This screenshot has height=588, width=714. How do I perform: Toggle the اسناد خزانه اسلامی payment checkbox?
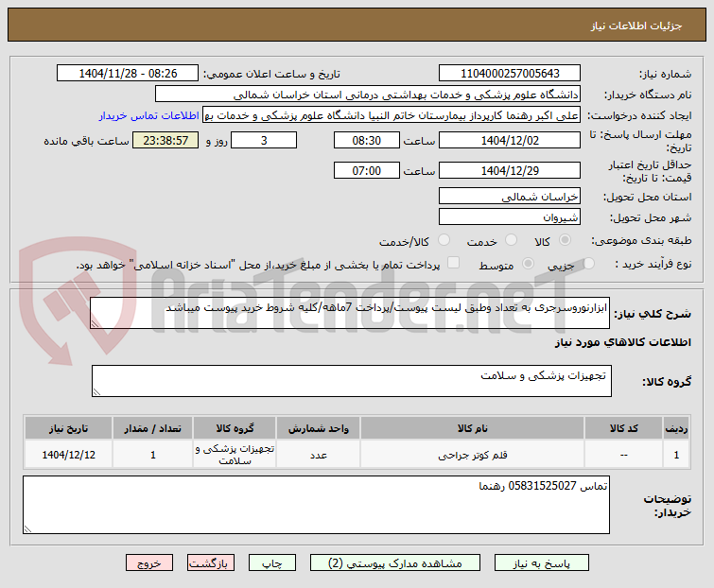click(x=453, y=263)
